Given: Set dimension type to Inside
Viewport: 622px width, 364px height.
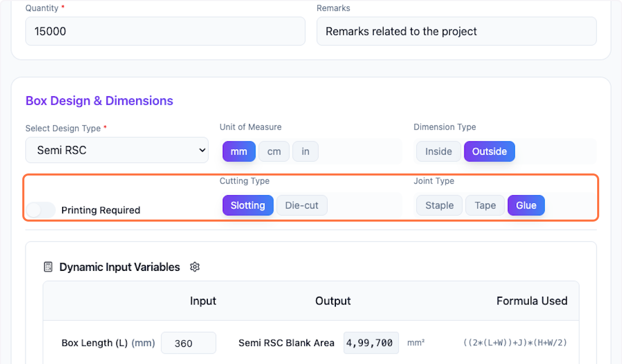Looking at the screenshot, I should [x=439, y=152].
